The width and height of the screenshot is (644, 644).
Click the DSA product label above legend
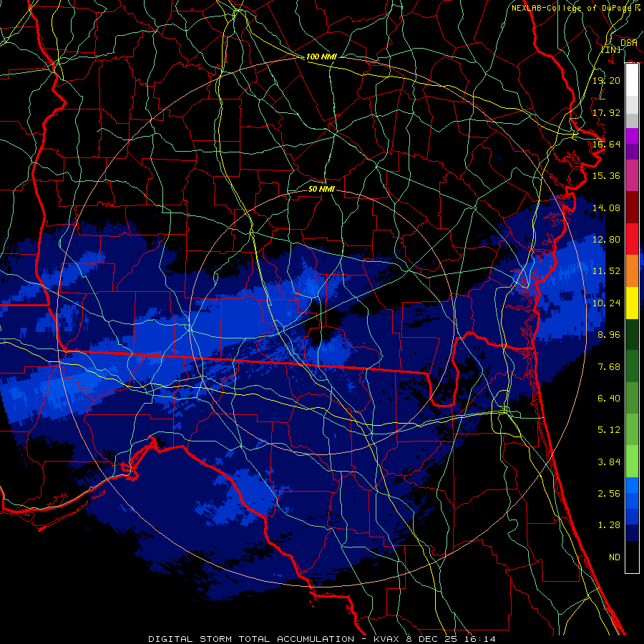[628, 43]
